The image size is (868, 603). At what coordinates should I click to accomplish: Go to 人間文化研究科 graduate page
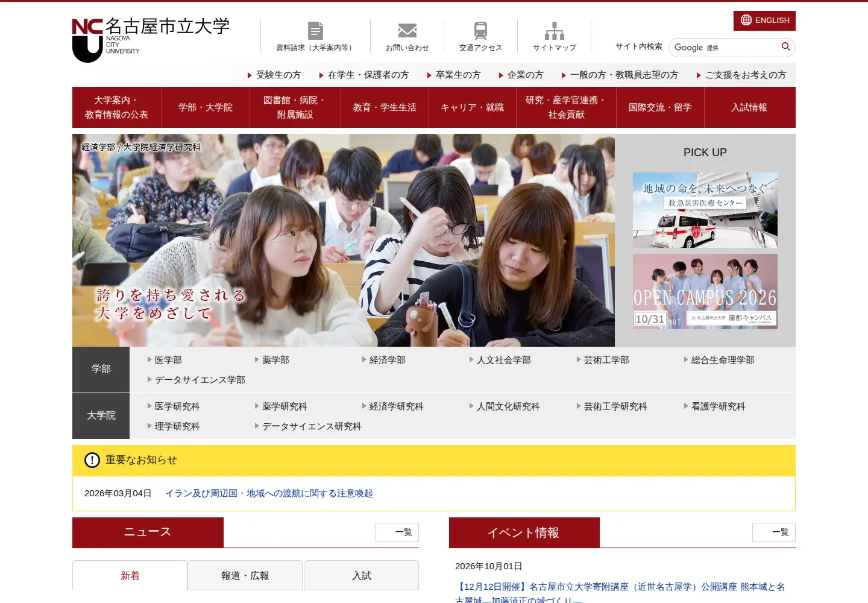click(505, 406)
